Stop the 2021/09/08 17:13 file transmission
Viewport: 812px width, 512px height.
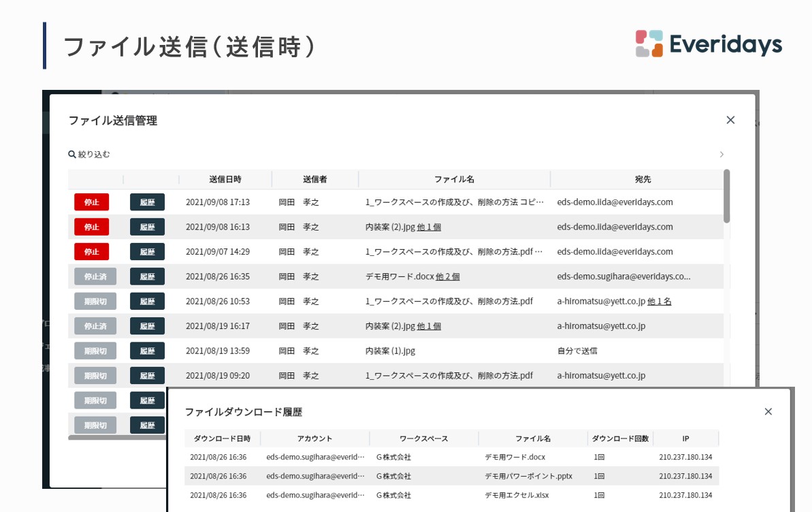[x=91, y=202]
